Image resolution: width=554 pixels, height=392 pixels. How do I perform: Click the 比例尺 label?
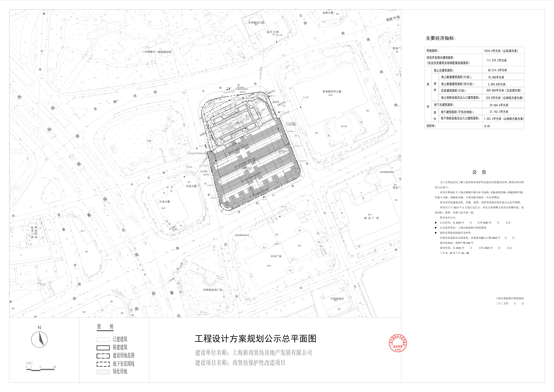point(29,363)
